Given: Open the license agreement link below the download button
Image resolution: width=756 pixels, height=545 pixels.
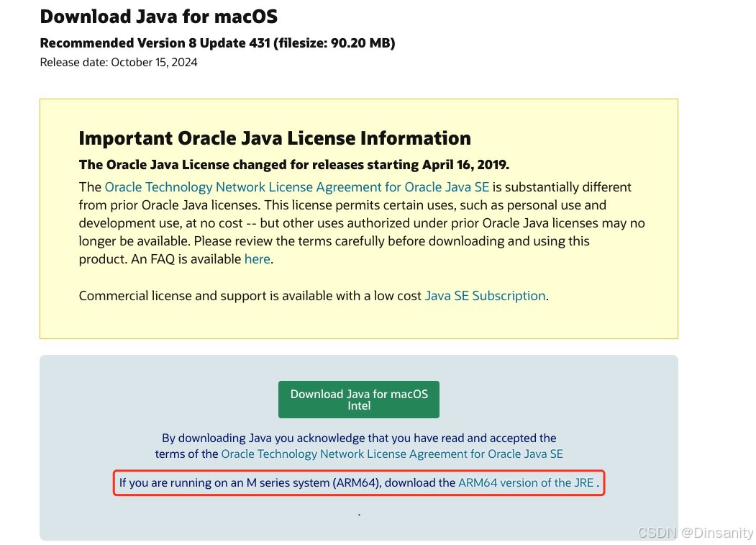Looking at the screenshot, I should (392, 454).
